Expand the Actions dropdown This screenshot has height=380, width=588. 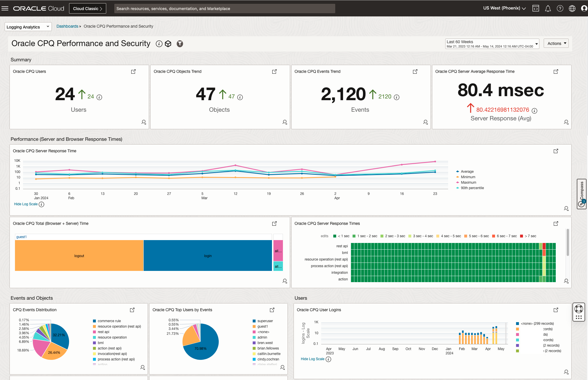556,43
